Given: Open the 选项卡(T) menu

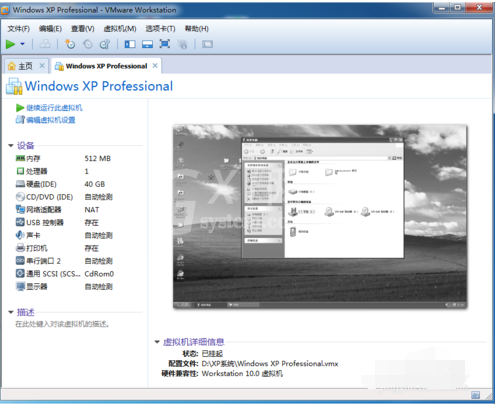Looking at the screenshot, I should [160, 29].
